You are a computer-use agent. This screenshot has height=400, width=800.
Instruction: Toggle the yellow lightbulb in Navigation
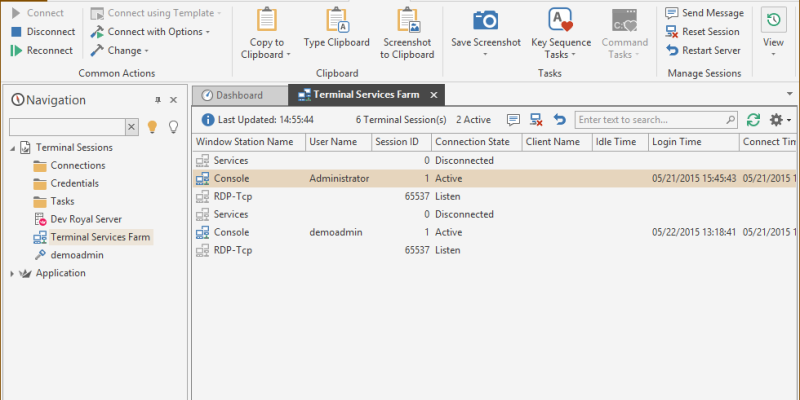click(153, 127)
